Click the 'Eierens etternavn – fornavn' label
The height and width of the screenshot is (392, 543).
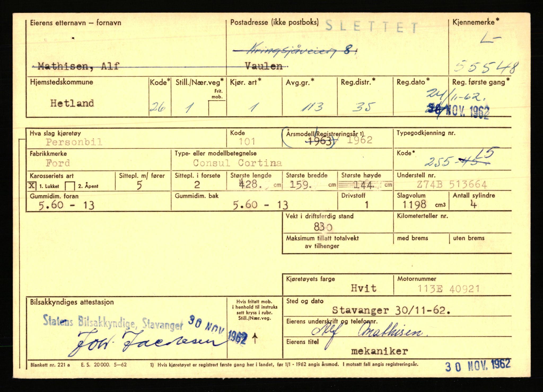(x=76, y=23)
